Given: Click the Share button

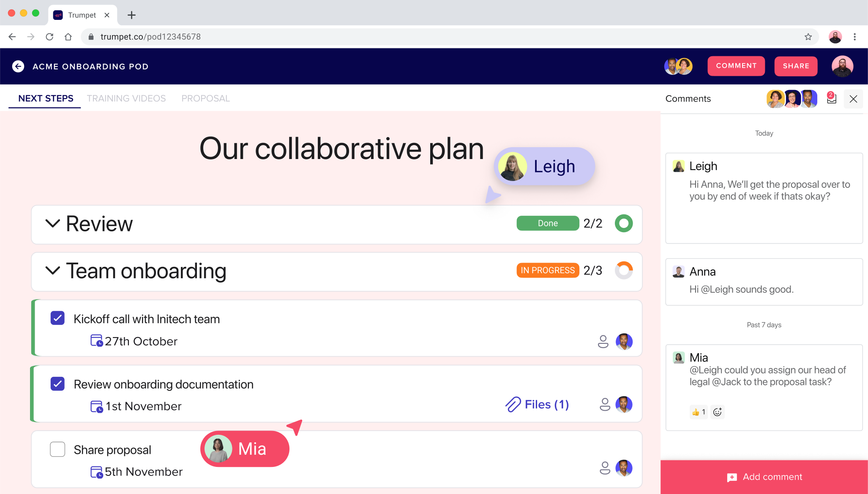Looking at the screenshot, I should (796, 66).
